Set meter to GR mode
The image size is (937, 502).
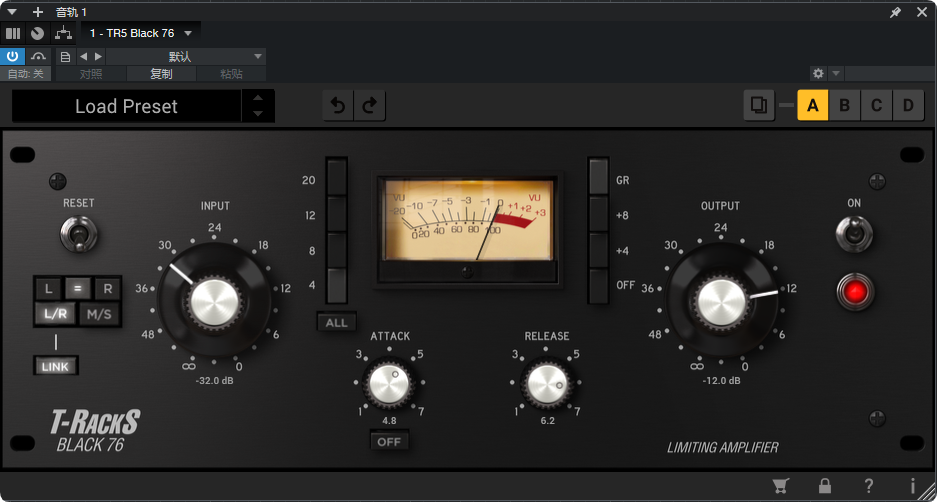tap(598, 177)
